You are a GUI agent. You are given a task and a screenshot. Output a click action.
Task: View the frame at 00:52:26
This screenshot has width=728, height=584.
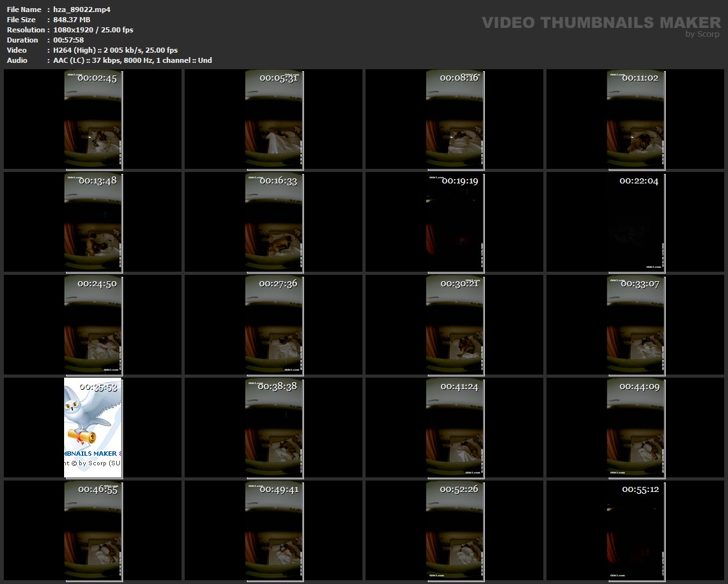click(x=455, y=531)
